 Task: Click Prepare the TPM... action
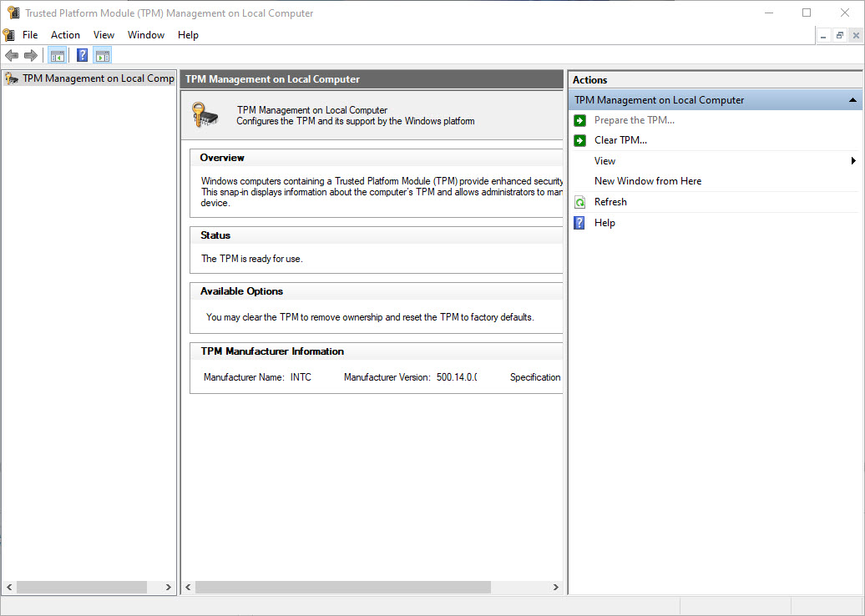click(635, 119)
